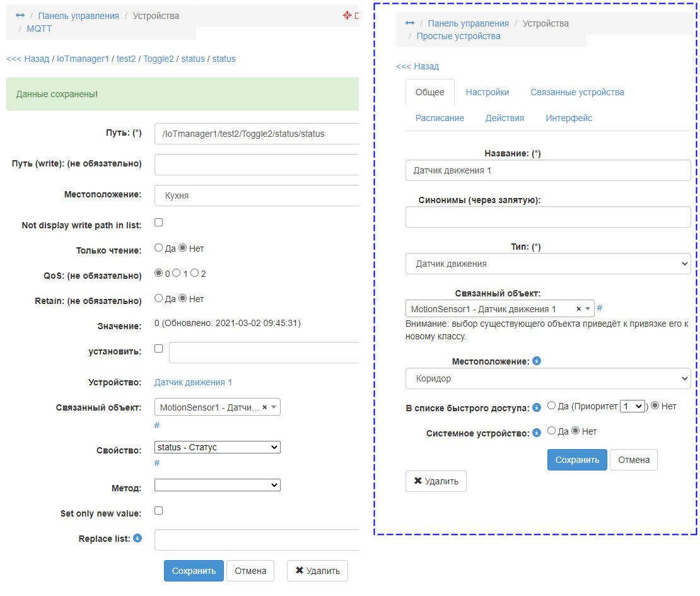Select Да for Системное устройство

551,431
